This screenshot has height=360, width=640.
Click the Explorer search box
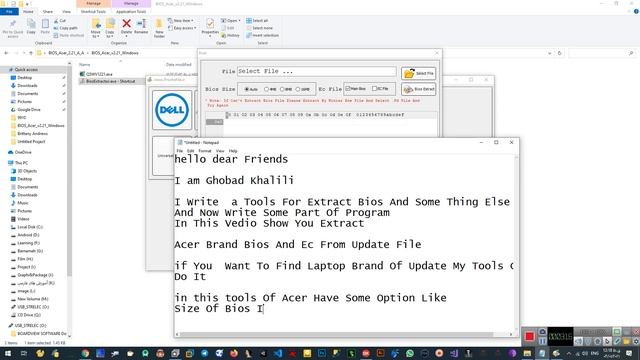[x=602, y=53]
